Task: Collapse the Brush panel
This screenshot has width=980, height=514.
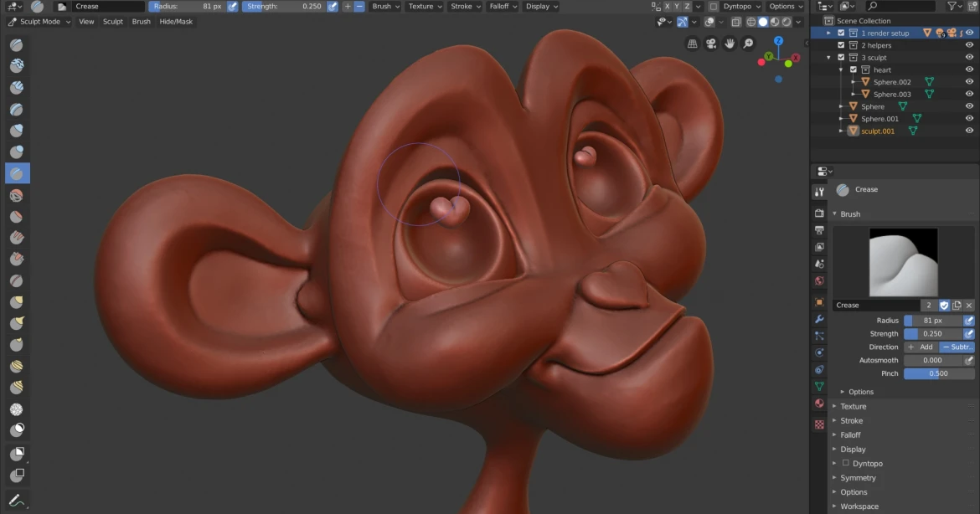Action: click(x=850, y=213)
